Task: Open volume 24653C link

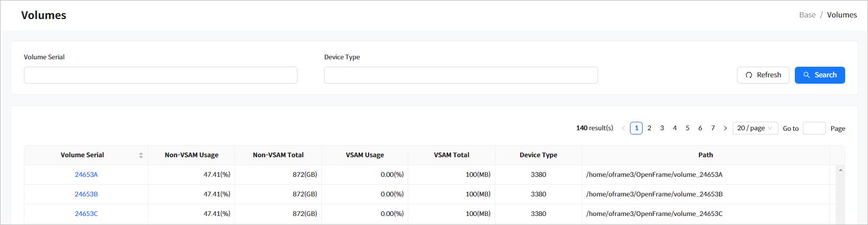Action: pos(86,214)
